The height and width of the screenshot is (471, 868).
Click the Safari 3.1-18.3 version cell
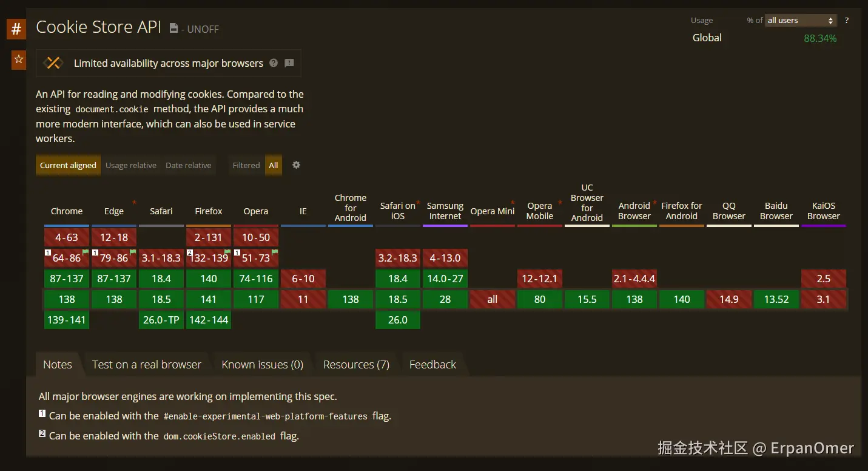(161, 258)
